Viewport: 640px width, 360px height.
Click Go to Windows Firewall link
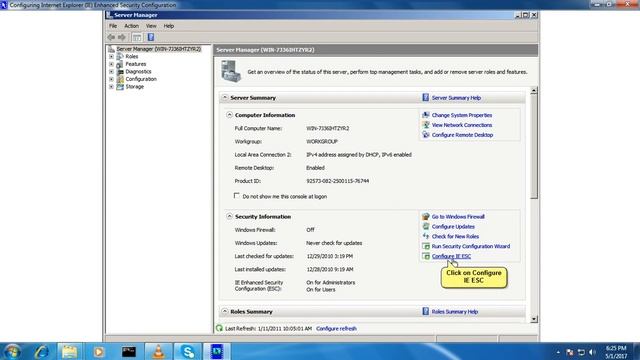pos(458,217)
